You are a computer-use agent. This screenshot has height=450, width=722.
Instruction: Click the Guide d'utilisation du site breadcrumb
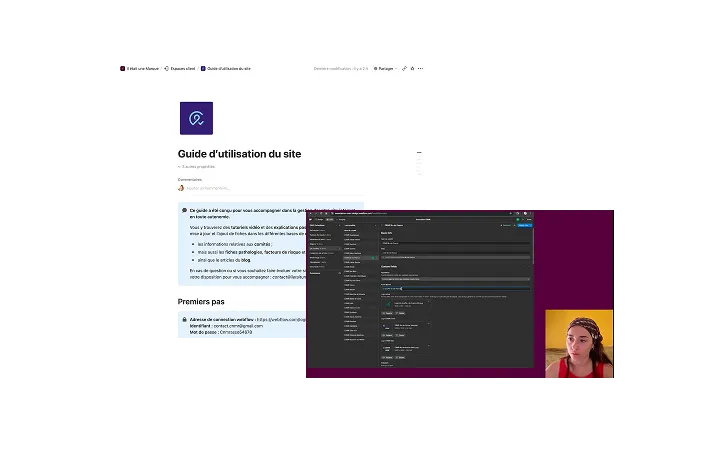(228, 69)
